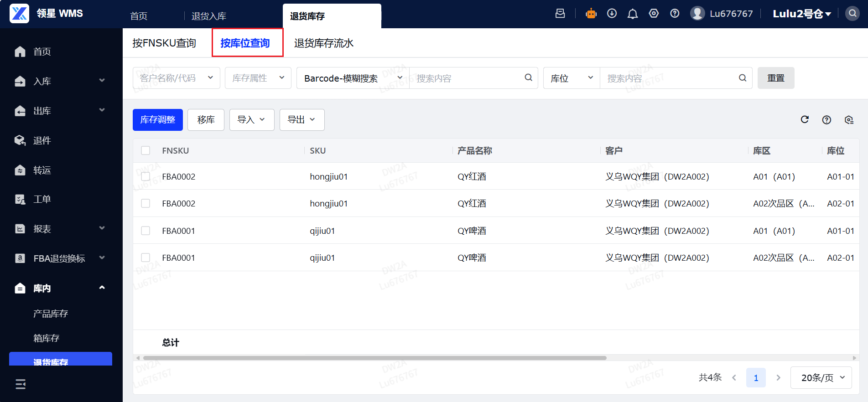Switch to 退货库存流水 tab
Screen dimensions: 868x402
[x=324, y=43]
